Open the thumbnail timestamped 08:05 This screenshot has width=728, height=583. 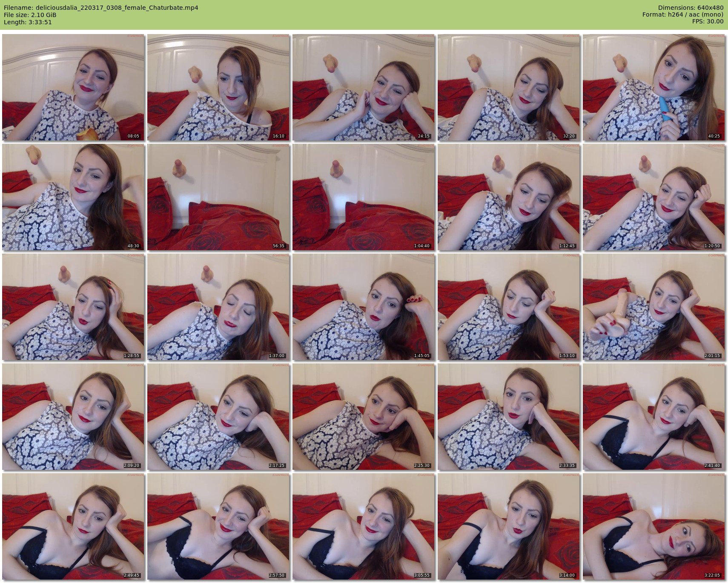(73, 87)
